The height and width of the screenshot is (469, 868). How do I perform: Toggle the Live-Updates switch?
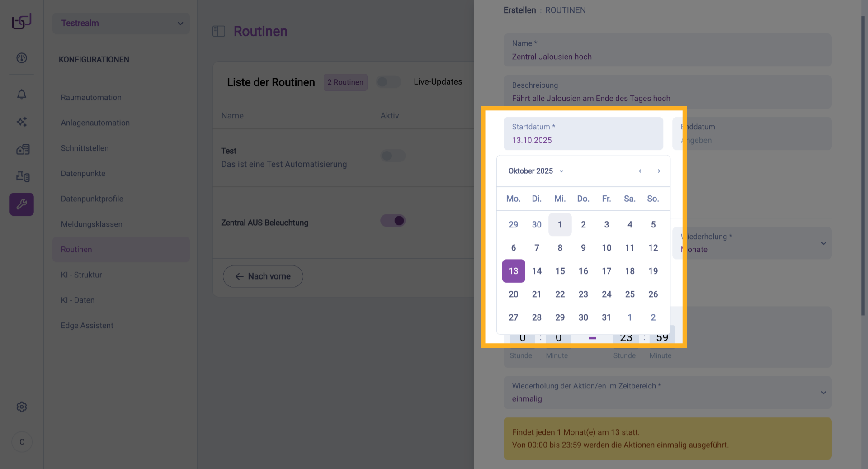coord(388,82)
